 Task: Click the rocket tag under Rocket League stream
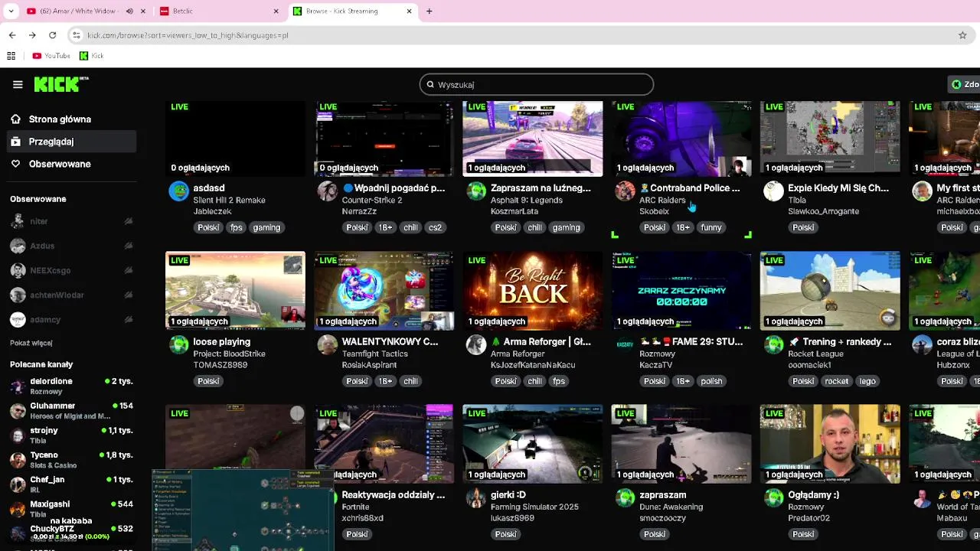(x=837, y=381)
